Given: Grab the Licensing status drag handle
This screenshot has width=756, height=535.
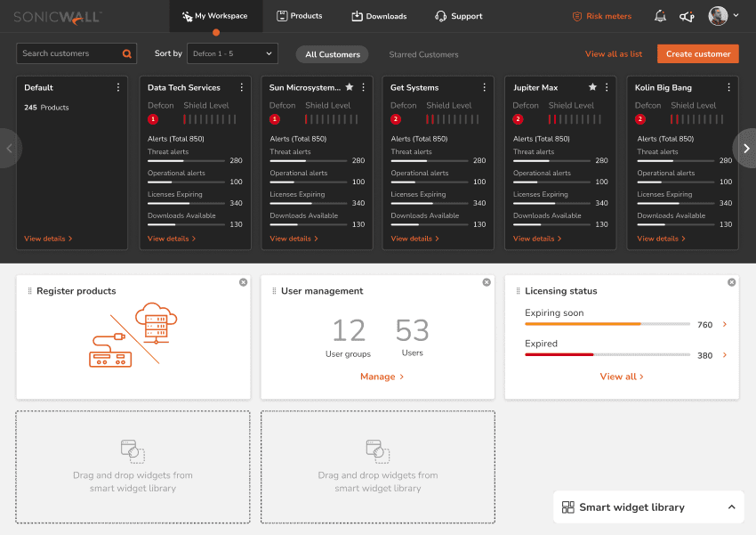Looking at the screenshot, I should coord(518,291).
